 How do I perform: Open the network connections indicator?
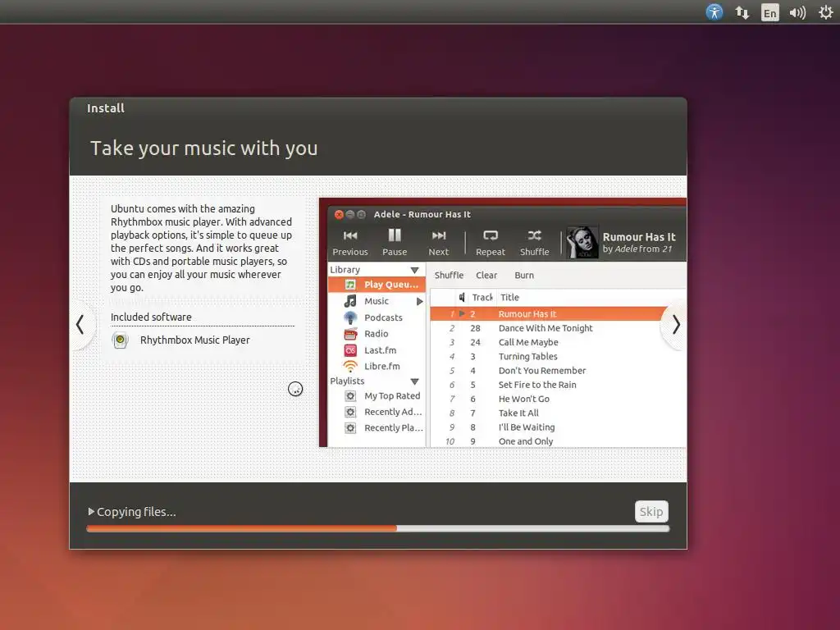[742, 12]
